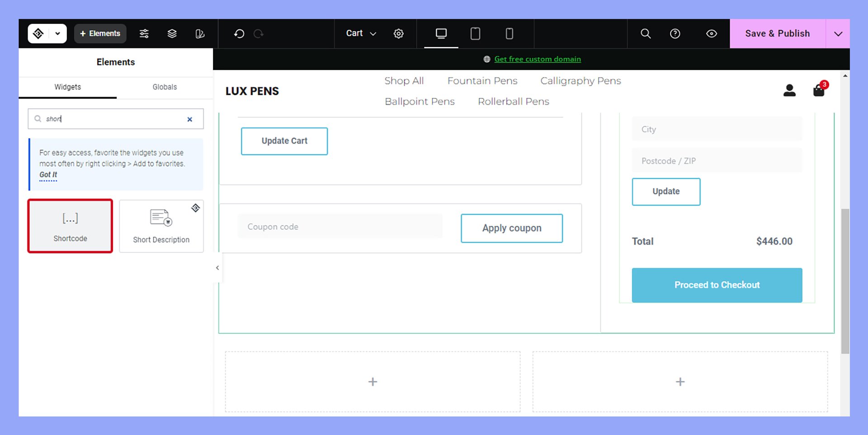868x435 pixels.
Task: Clear the widget search with the X
Action: (189, 119)
